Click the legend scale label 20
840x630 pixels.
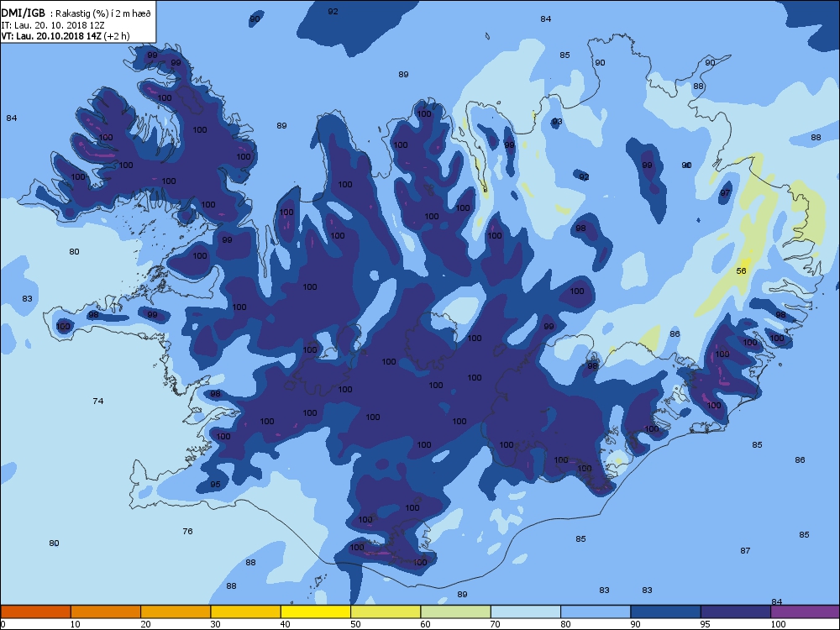145,624
